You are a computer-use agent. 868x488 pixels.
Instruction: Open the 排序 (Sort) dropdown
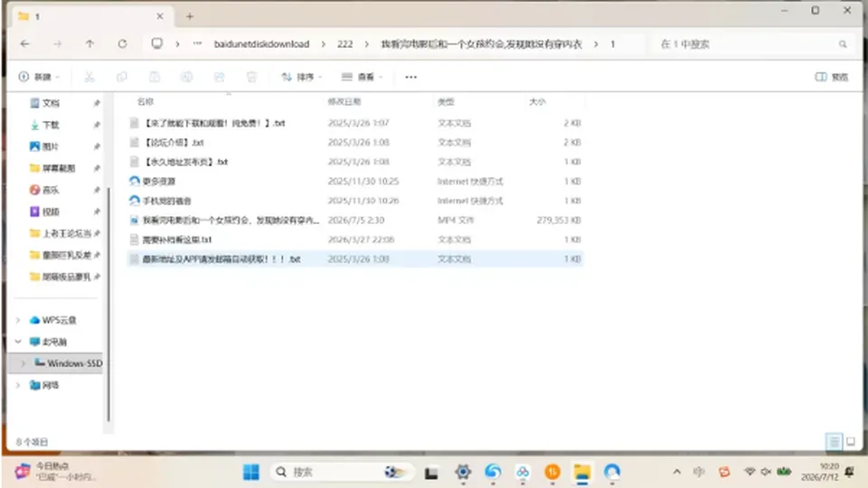[x=302, y=77]
